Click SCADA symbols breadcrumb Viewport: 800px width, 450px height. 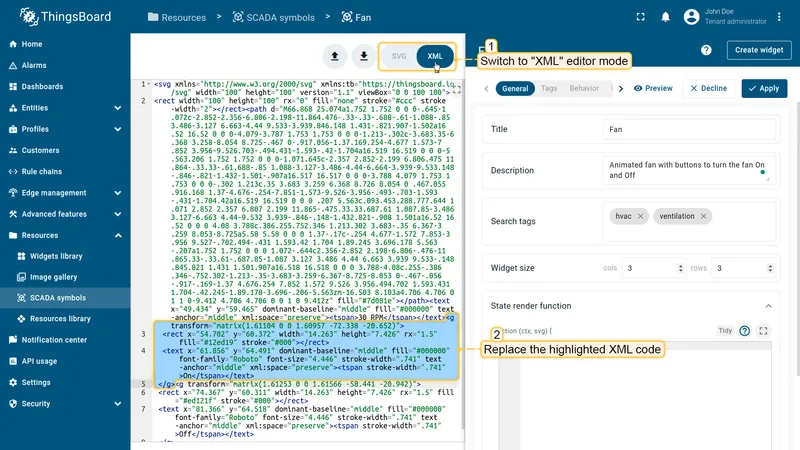pyautogui.click(x=274, y=17)
